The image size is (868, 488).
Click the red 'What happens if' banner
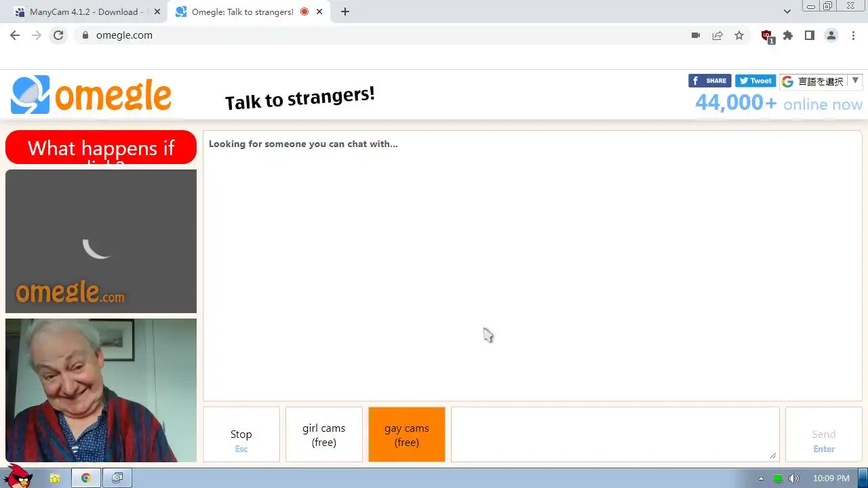point(101,147)
